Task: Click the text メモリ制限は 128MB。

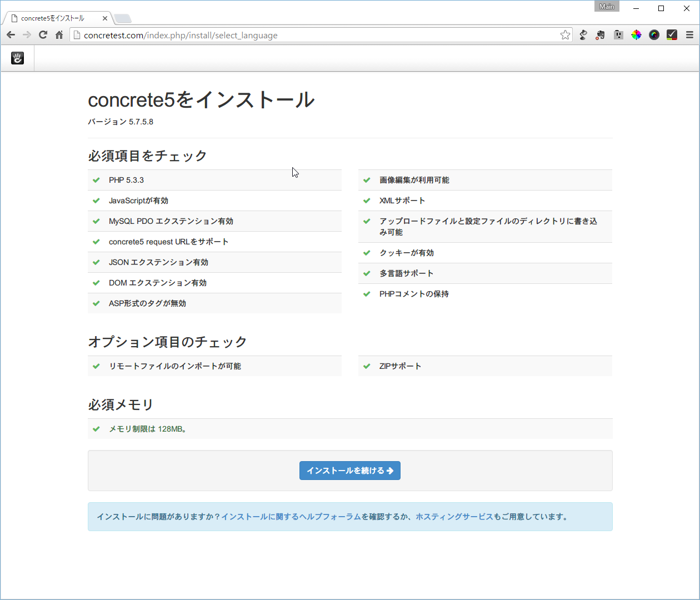Action: click(148, 429)
